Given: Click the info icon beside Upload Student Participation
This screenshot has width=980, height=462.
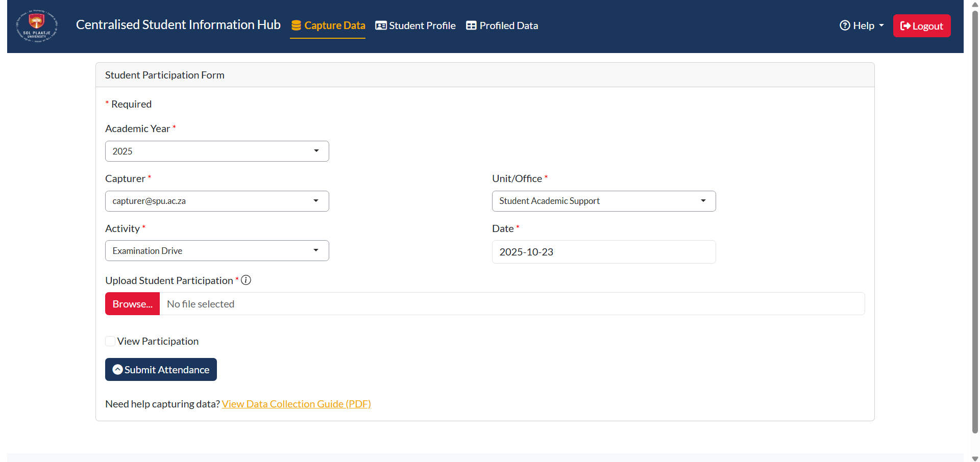Looking at the screenshot, I should [x=246, y=280].
